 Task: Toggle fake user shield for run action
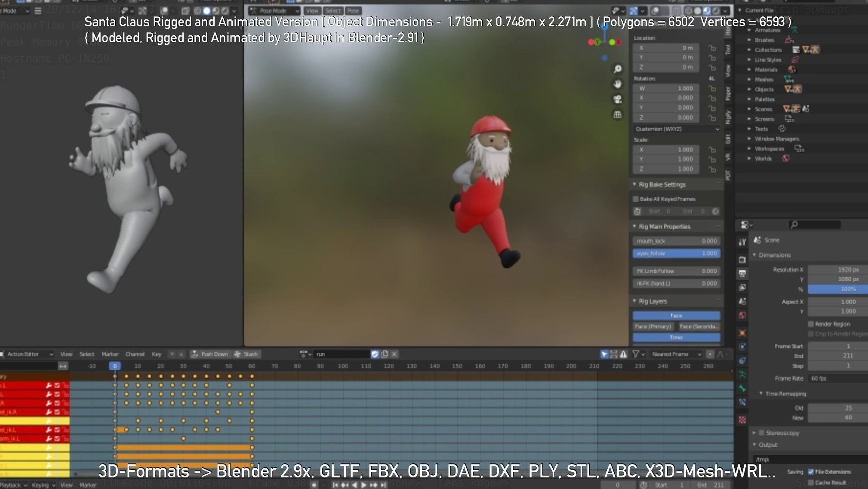pyautogui.click(x=375, y=354)
